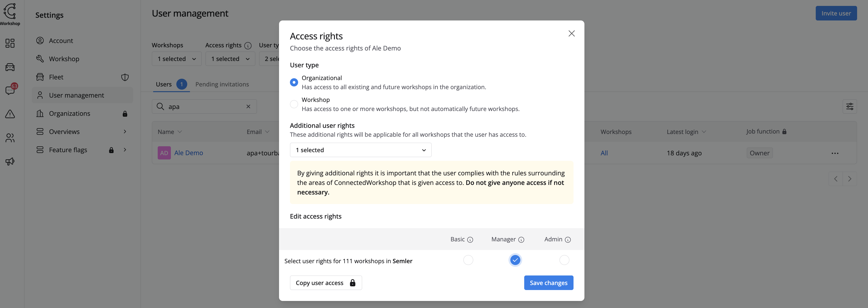
Task: Open the vehicles car icon in left rail
Action: point(10,67)
